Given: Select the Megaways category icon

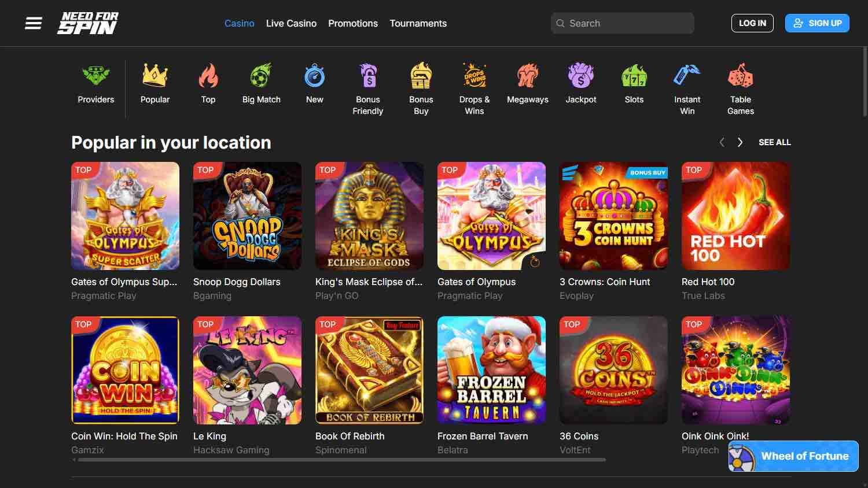Looking at the screenshot, I should point(528,76).
